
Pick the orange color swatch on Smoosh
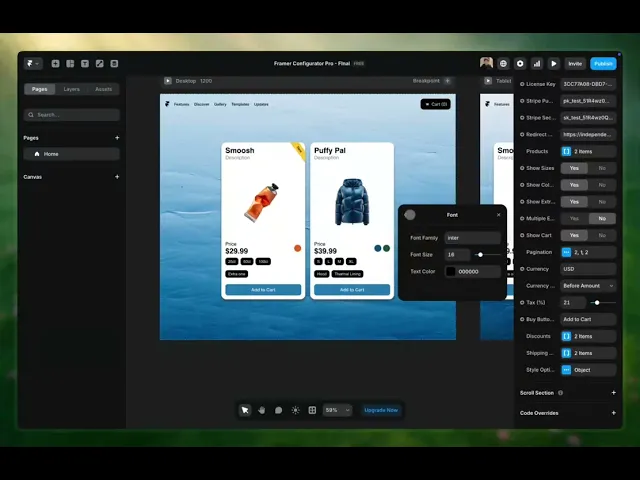(x=298, y=248)
